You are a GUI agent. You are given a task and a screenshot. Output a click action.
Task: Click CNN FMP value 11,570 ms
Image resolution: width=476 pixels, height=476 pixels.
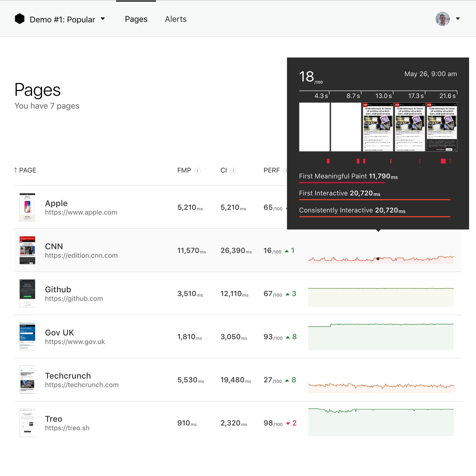pyautogui.click(x=192, y=251)
